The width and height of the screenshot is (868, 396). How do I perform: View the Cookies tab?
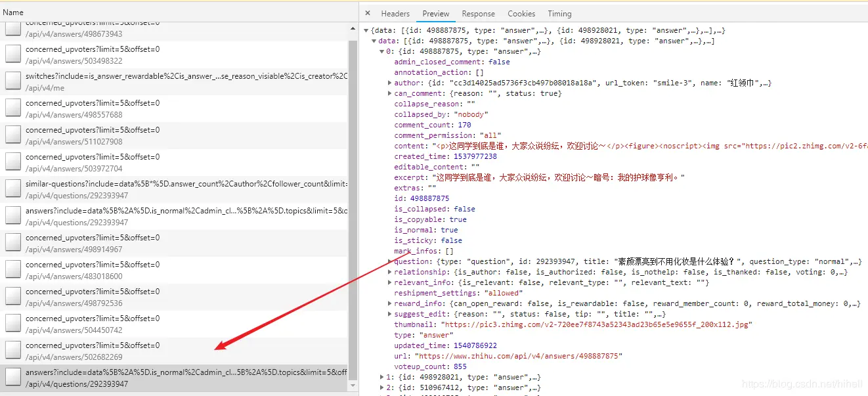coord(521,13)
